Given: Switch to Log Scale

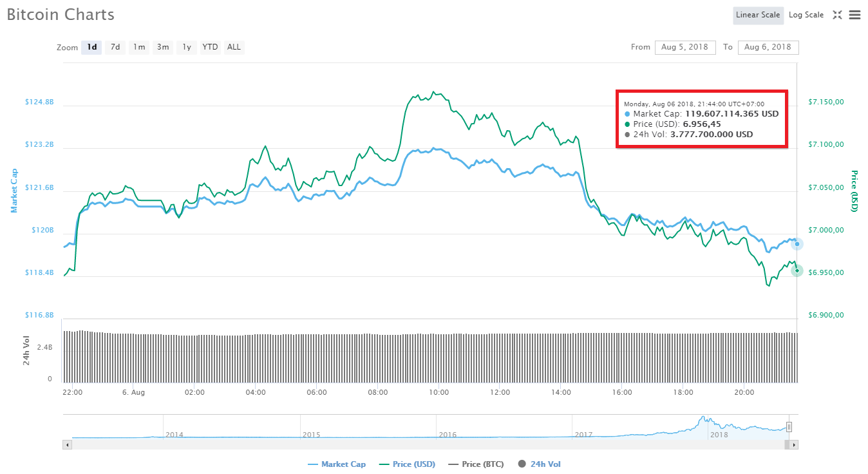Looking at the screenshot, I should 806,15.
